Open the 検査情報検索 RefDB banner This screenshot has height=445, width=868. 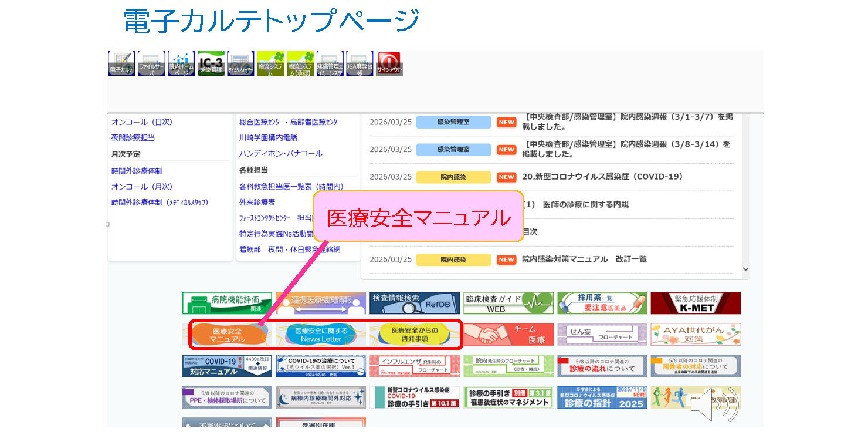pos(415,303)
